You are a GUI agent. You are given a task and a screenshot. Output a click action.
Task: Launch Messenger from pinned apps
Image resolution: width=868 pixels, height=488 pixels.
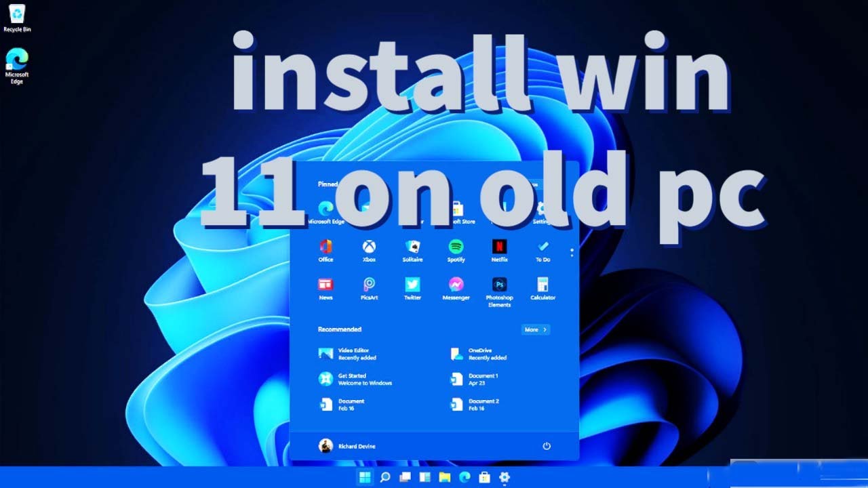coord(456,288)
